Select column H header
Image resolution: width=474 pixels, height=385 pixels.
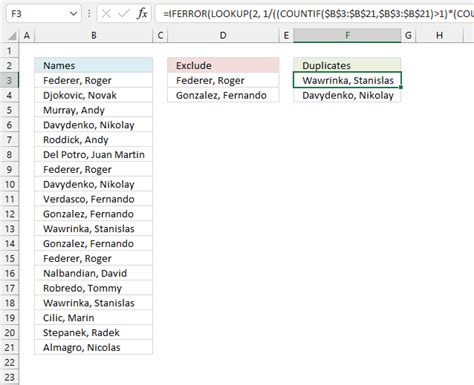439,35
